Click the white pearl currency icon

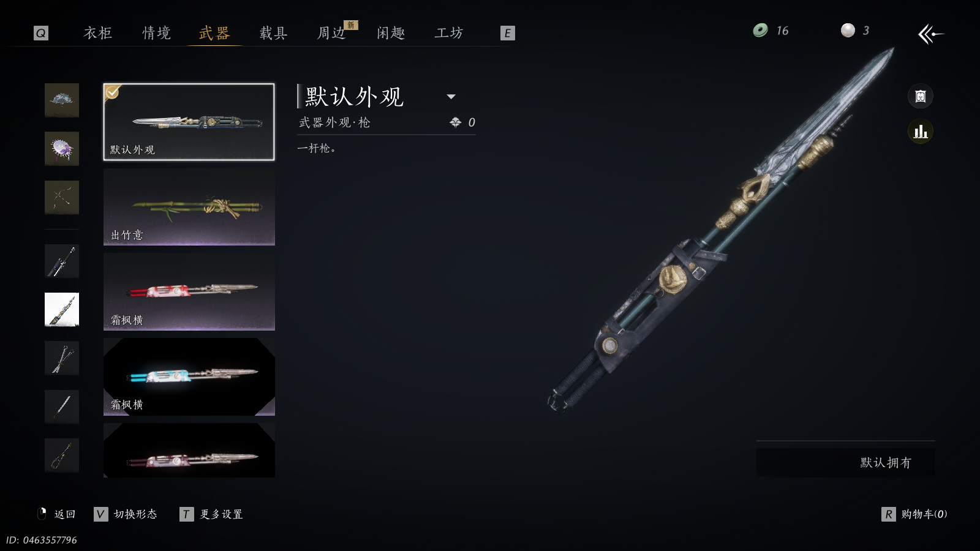pyautogui.click(x=848, y=30)
